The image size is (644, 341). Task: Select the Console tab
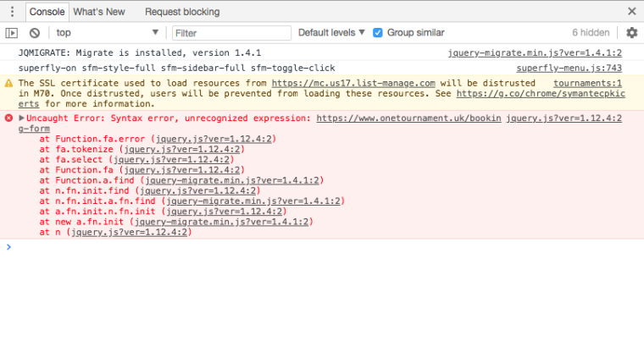click(x=47, y=12)
